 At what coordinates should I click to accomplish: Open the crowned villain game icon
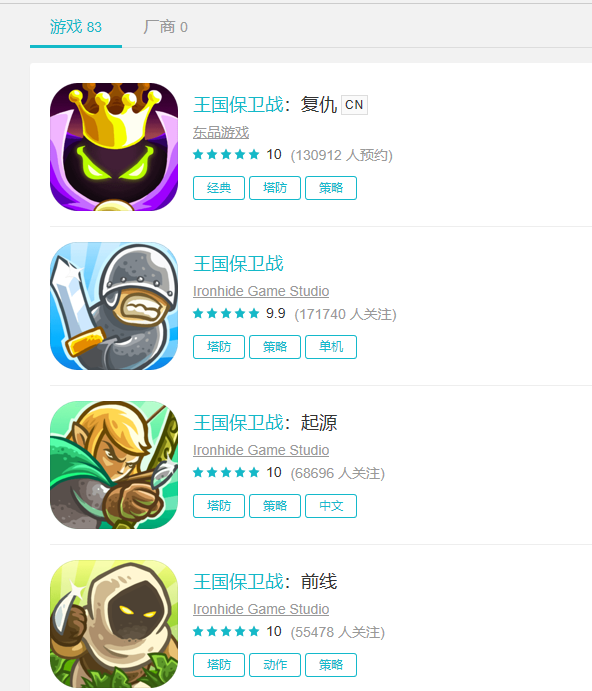[114, 147]
